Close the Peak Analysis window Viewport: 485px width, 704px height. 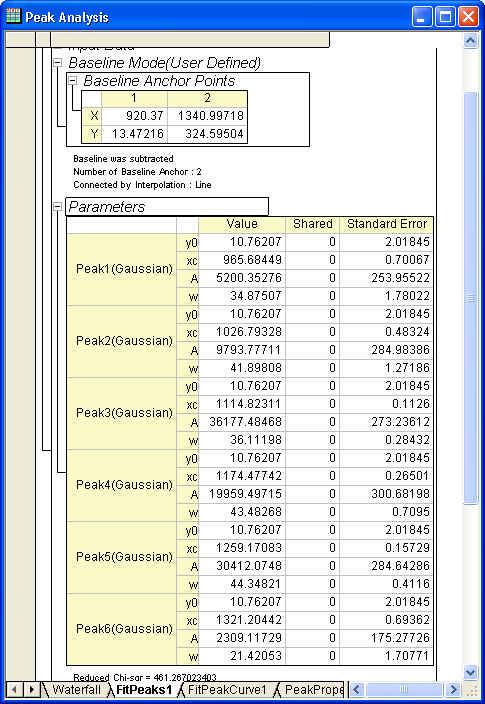468,17
